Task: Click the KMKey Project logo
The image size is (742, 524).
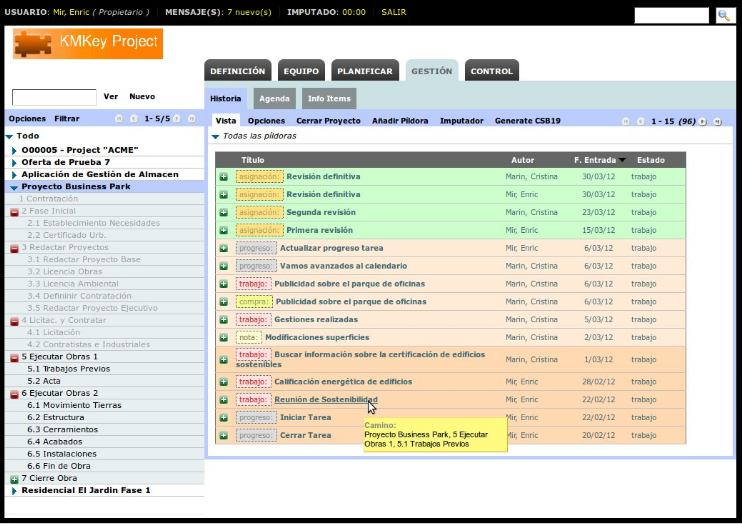Action: [x=88, y=43]
